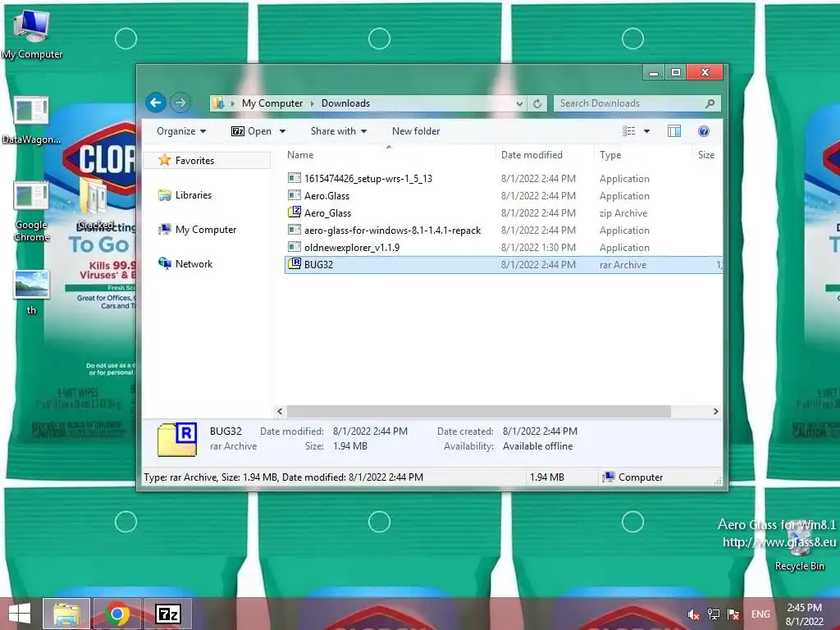Click the ENG language indicator

(760, 614)
